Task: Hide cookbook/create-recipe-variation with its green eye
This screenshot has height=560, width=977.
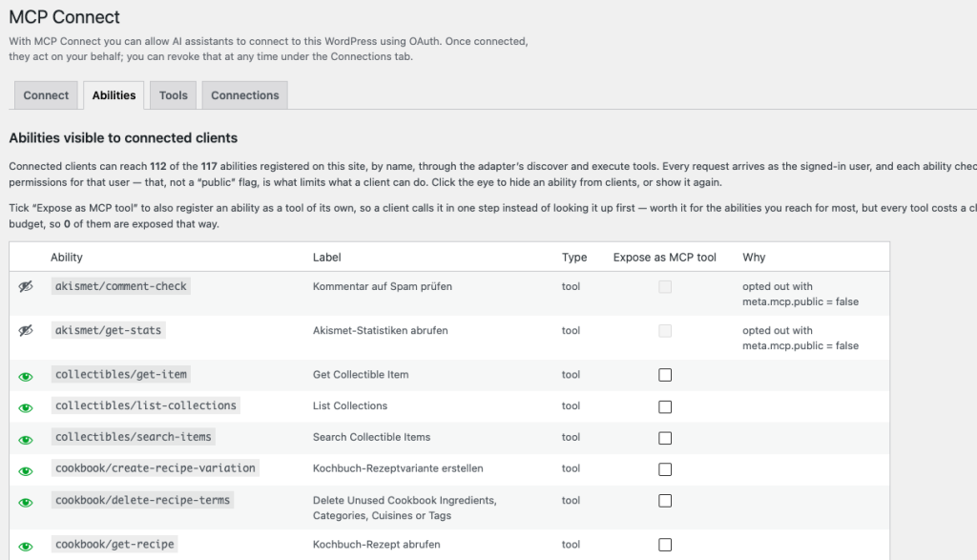Action: [x=26, y=471]
